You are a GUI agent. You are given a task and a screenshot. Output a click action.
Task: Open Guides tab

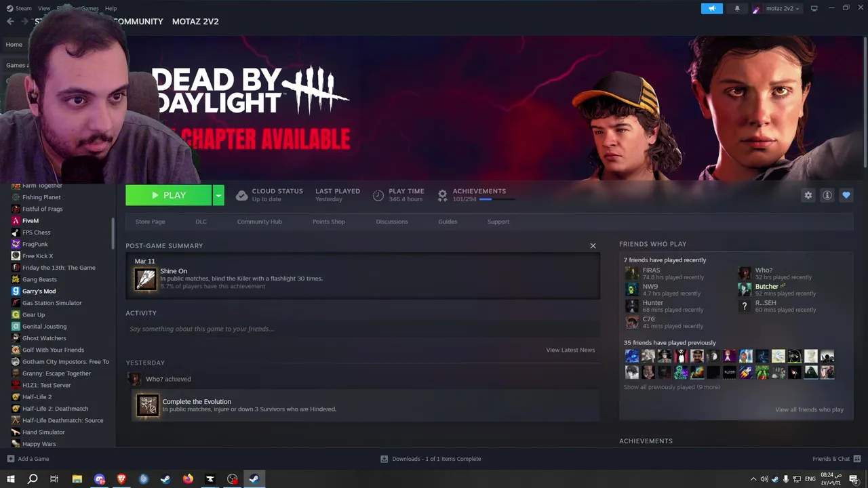point(448,222)
